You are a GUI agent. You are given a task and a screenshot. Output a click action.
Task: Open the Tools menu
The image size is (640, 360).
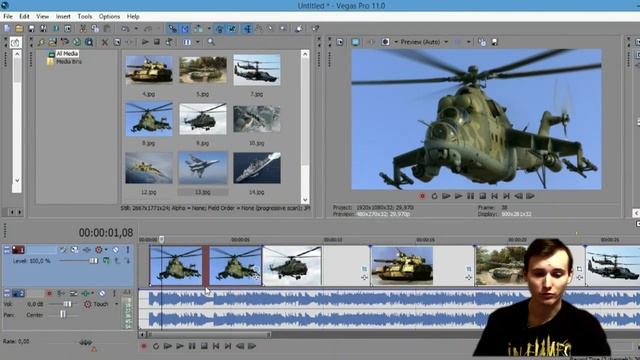[84, 16]
